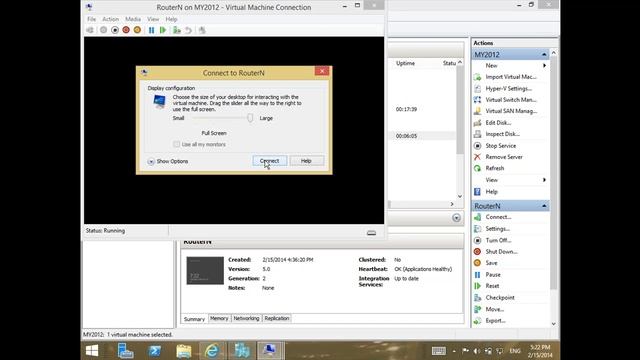Open Help menu in VM Connection
This screenshot has width=640, height=360.
(171, 19)
